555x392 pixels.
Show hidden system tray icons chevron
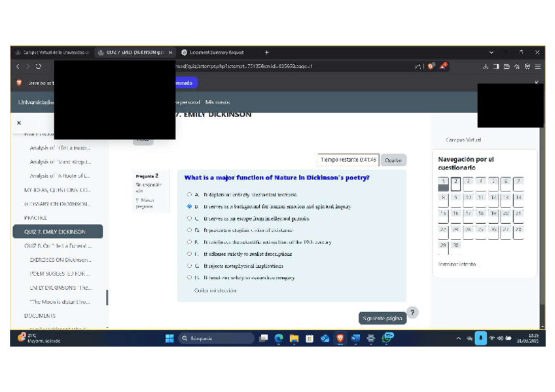click(458, 338)
